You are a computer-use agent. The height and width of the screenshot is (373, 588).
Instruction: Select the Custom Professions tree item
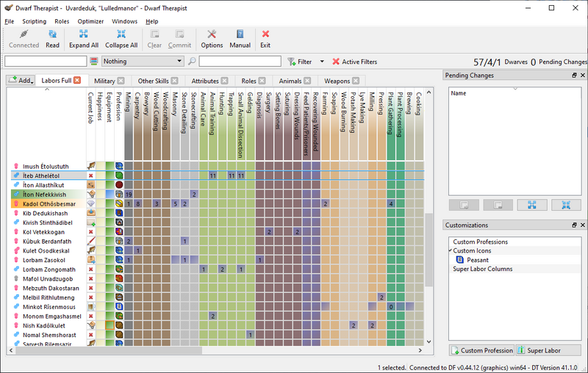pyautogui.click(x=480, y=242)
